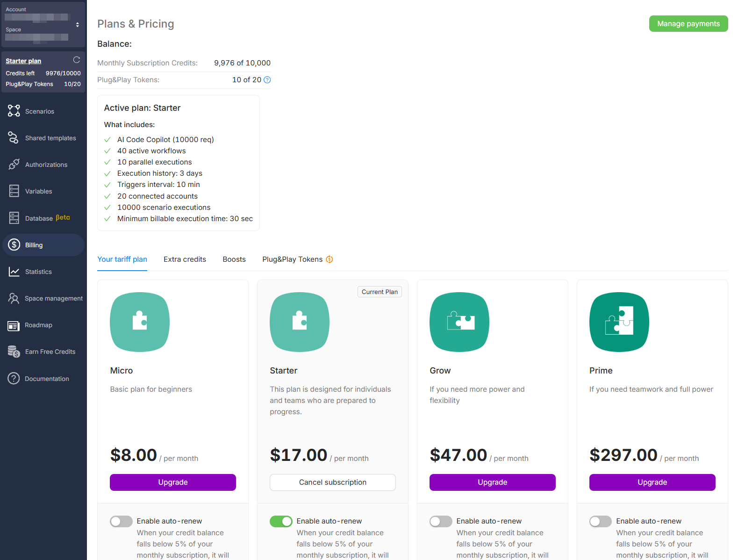Open the Boosts tab
The height and width of the screenshot is (560, 738).
click(x=234, y=259)
